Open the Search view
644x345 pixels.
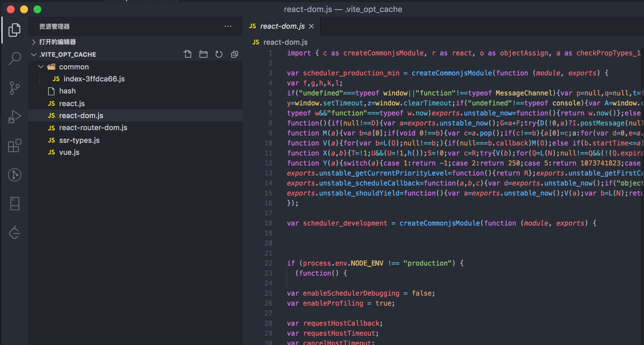pos(14,59)
